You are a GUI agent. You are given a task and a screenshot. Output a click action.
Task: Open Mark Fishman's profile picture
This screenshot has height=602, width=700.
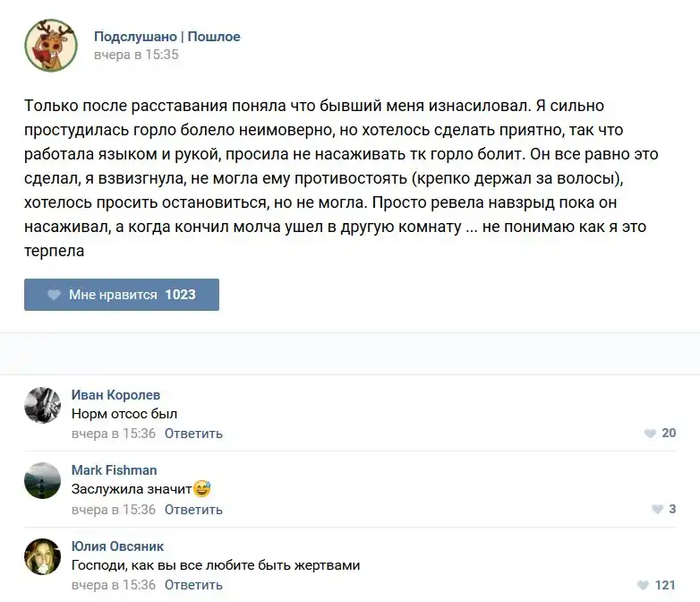point(43,480)
